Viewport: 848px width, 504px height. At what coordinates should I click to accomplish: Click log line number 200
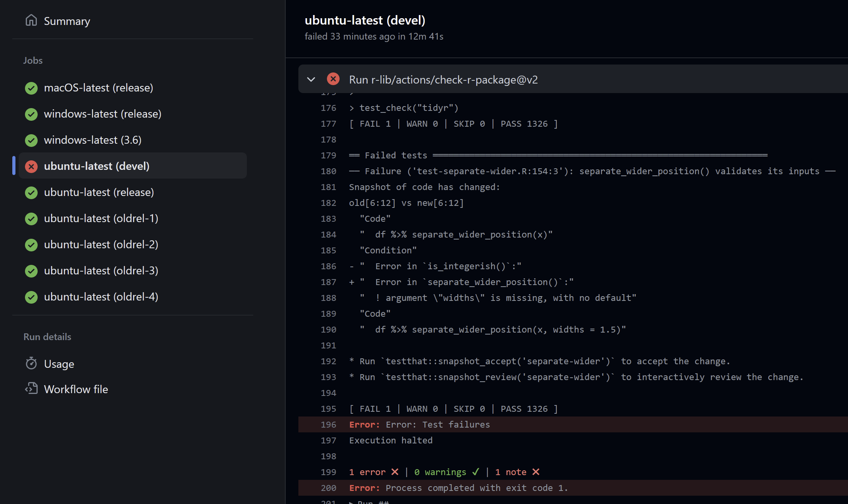[328, 488]
